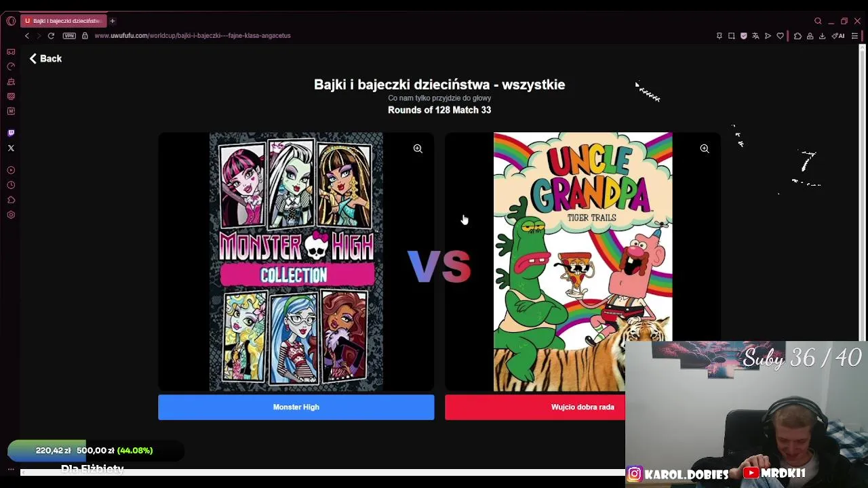Click the subtitle 'Co nam tylko przyjdzie do głowy'
The image size is (868, 488).
(439, 98)
